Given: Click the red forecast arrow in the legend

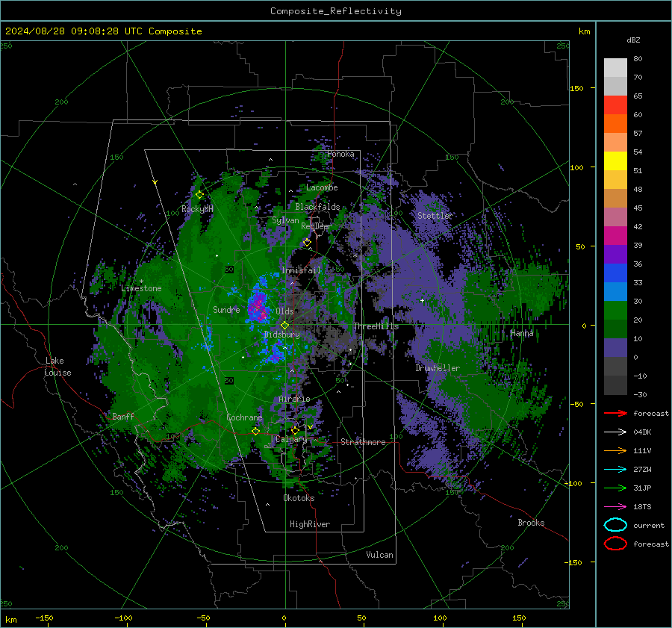Looking at the screenshot, I should (x=615, y=413).
